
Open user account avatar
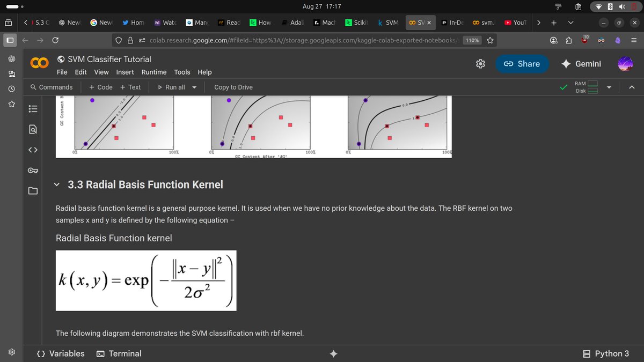[626, 64]
